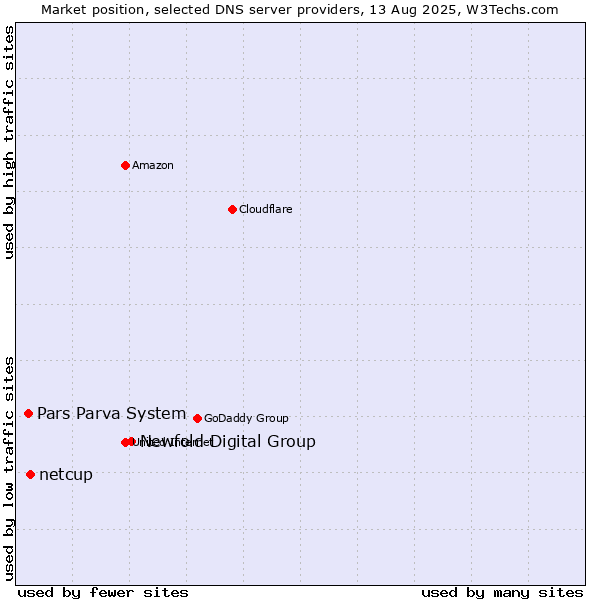The image size is (600, 600).
Task: Click the 'used by low traffic sites' axis label
Action: tap(9, 469)
